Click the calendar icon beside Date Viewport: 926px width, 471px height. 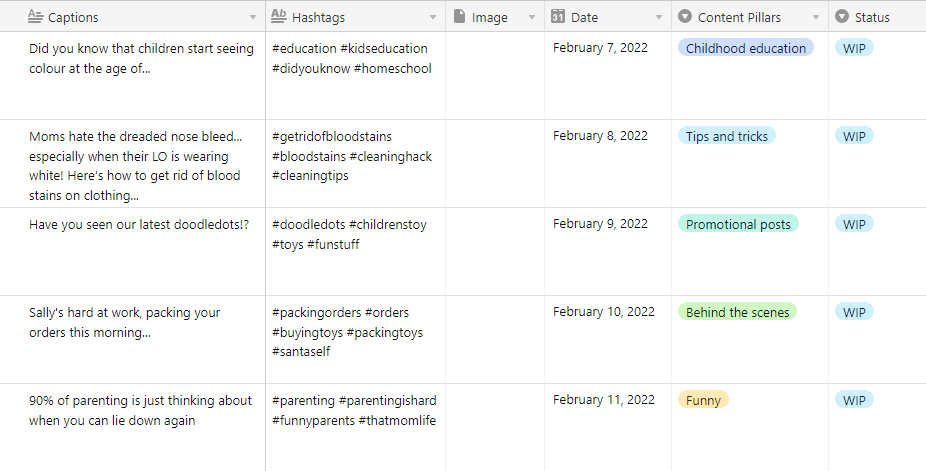557,17
